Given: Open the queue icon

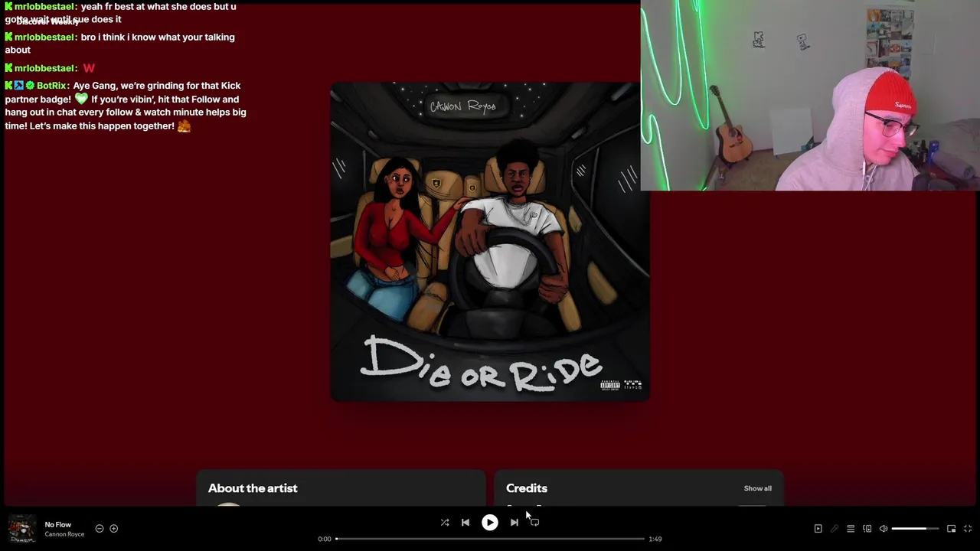Looking at the screenshot, I should click(x=851, y=529).
